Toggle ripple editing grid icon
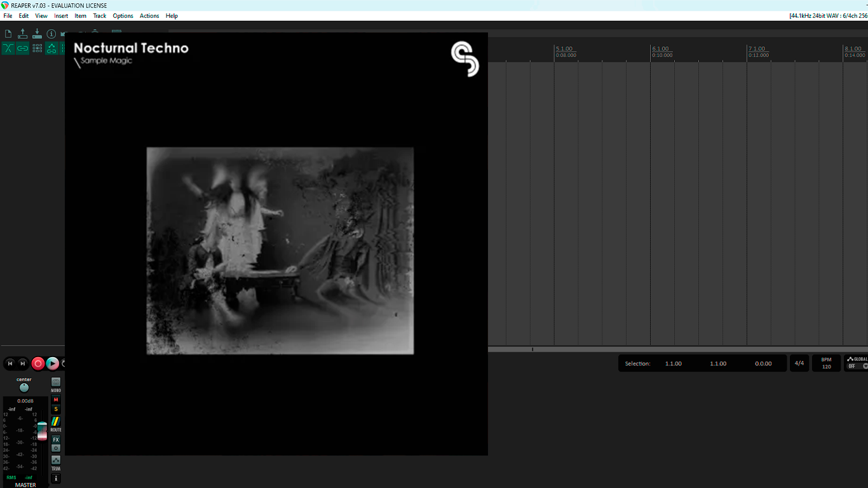This screenshot has width=868, height=488. [37, 48]
